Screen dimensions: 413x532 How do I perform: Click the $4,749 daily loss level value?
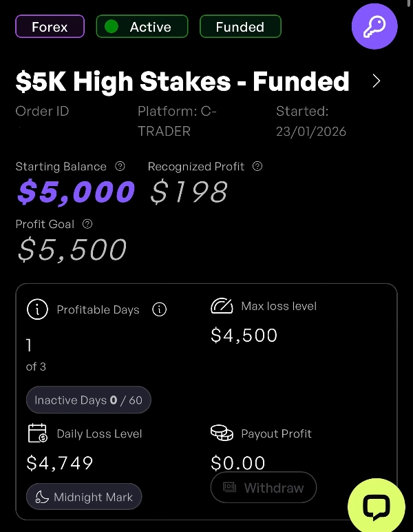click(x=60, y=462)
